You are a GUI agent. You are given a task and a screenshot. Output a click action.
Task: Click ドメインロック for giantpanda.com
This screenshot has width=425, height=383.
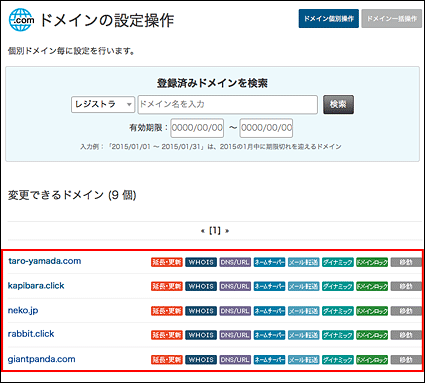click(372, 360)
